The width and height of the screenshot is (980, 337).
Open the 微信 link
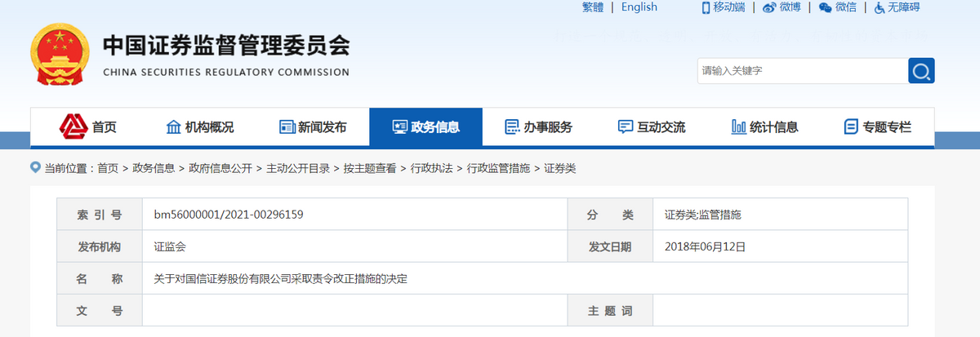846,7
